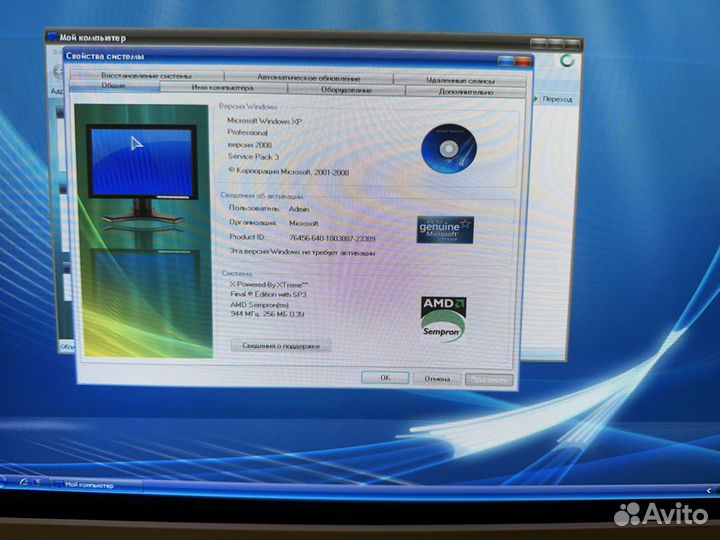Go to the Дополнительно tab
The image size is (720, 540).
(x=465, y=92)
